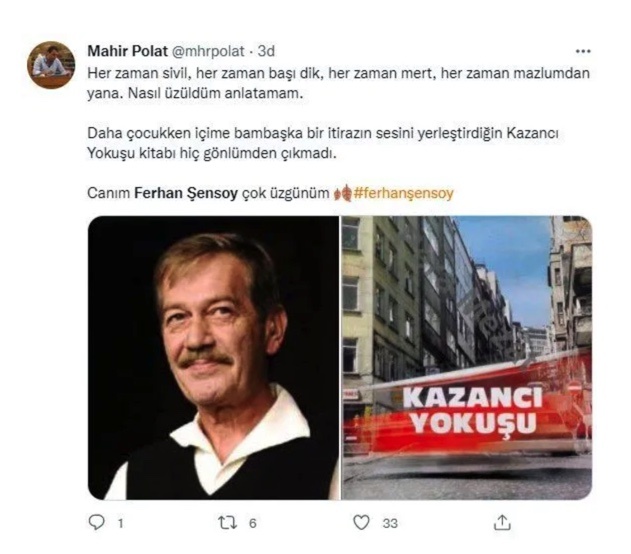Image resolution: width=631 pixels, height=554 pixels.
Task: Click the reply count number 1
Action: (x=120, y=523)
